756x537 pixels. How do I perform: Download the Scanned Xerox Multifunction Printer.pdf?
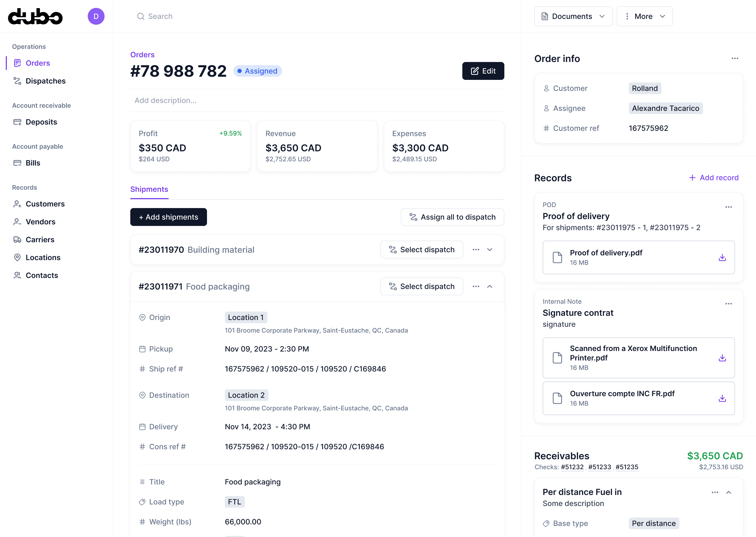[x=722, y=358]
